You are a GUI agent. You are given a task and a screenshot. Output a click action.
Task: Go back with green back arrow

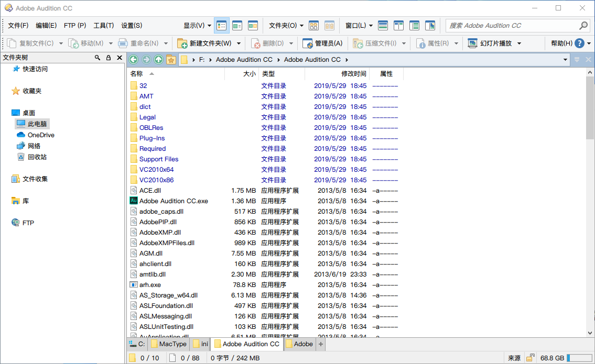pyautogui.click(x=134, y=60)
